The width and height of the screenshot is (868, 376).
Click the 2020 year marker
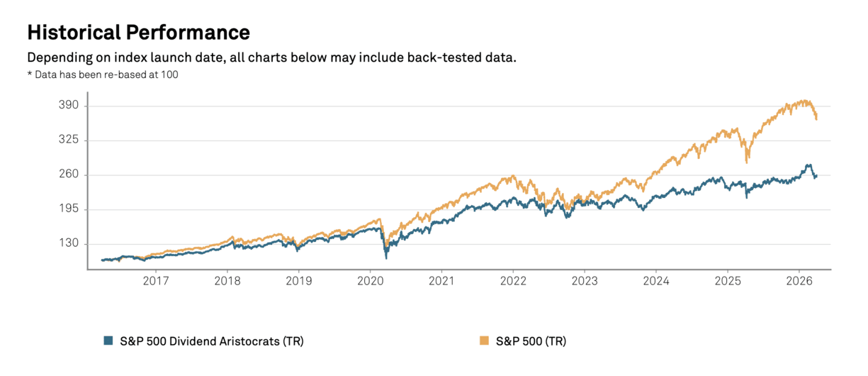(370, 281)
